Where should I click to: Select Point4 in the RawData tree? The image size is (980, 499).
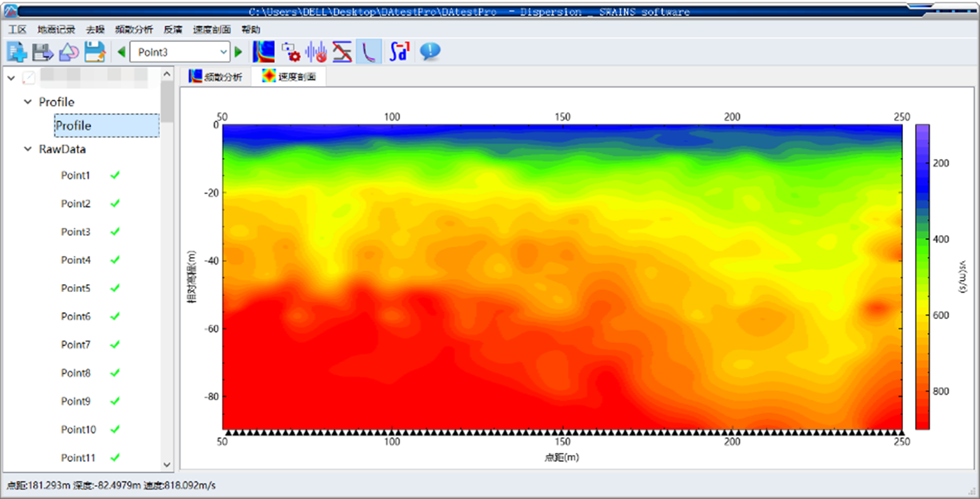point(76,260)
